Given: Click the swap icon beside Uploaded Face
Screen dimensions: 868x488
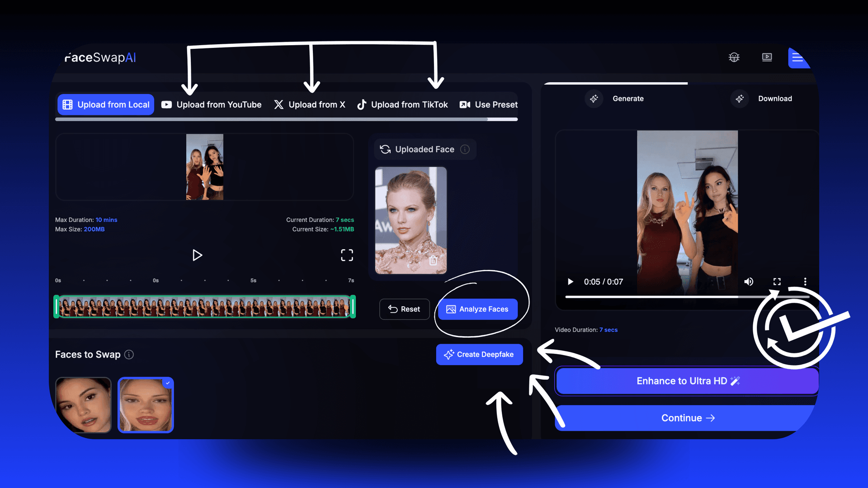Looking at the screenshot, I should pyautogui.click(x=385, y=149).
